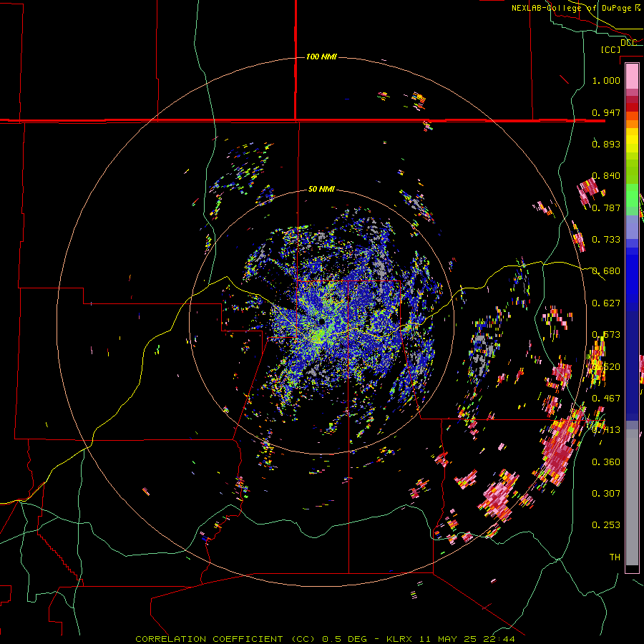
Task: Click the 0.467 legend value
Action: 606,399
